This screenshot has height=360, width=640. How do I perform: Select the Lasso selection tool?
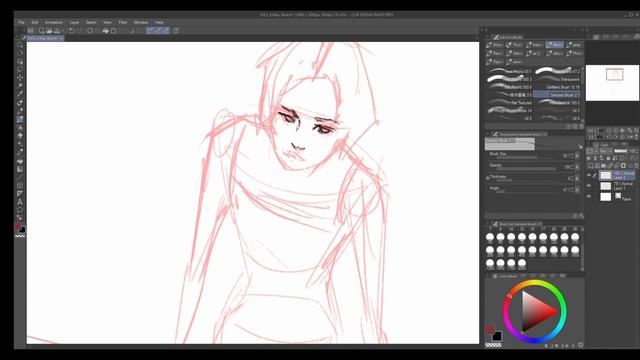point(20,69)
